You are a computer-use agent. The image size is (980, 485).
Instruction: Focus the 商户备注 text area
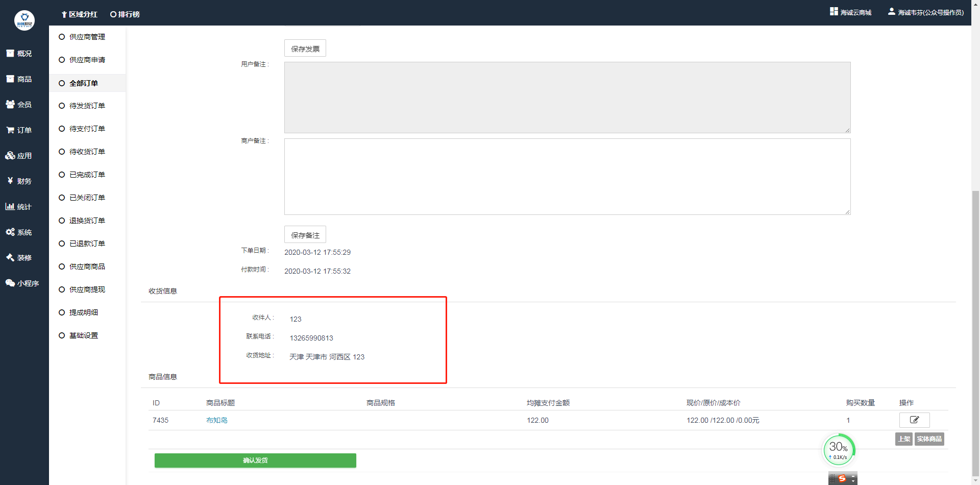click(x=567, y=177)
